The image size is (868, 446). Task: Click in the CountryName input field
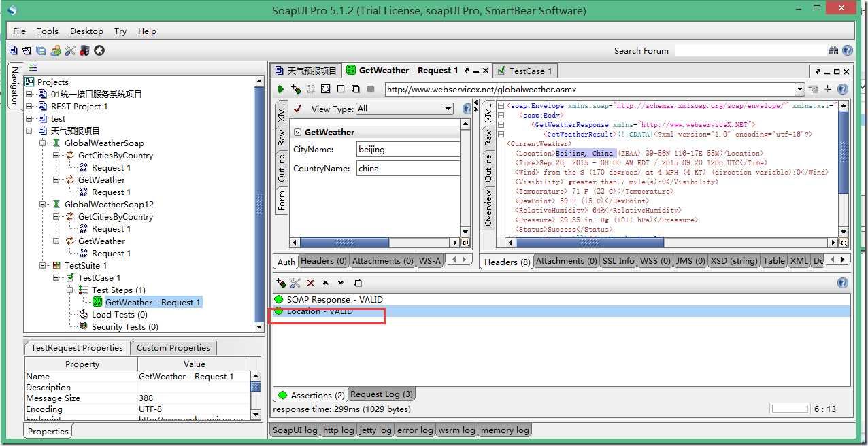point(408,168)
